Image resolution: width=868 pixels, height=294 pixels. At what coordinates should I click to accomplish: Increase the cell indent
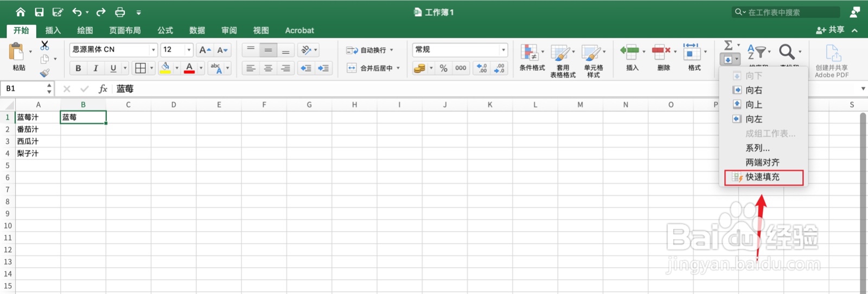pos(323,68)
